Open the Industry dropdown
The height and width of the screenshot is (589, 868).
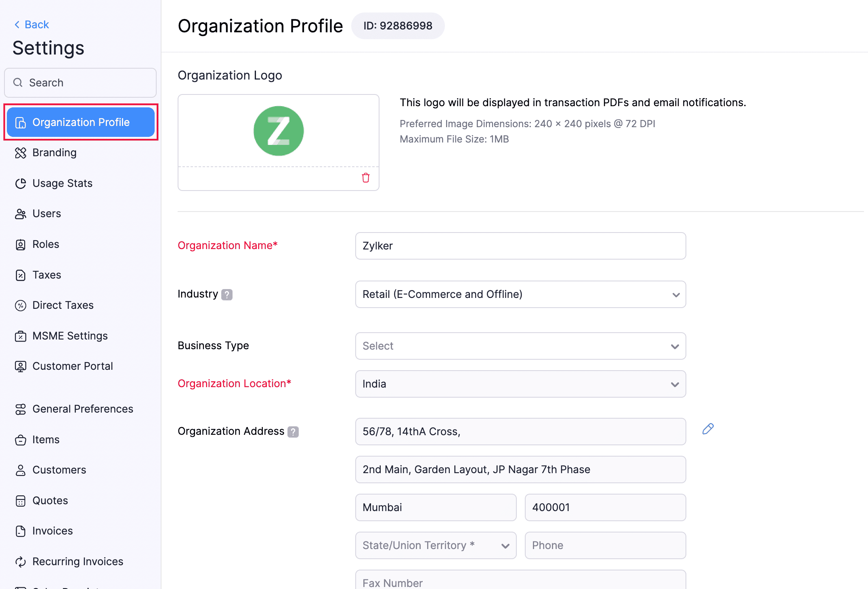pyautogui.click(x=520, y=294)
